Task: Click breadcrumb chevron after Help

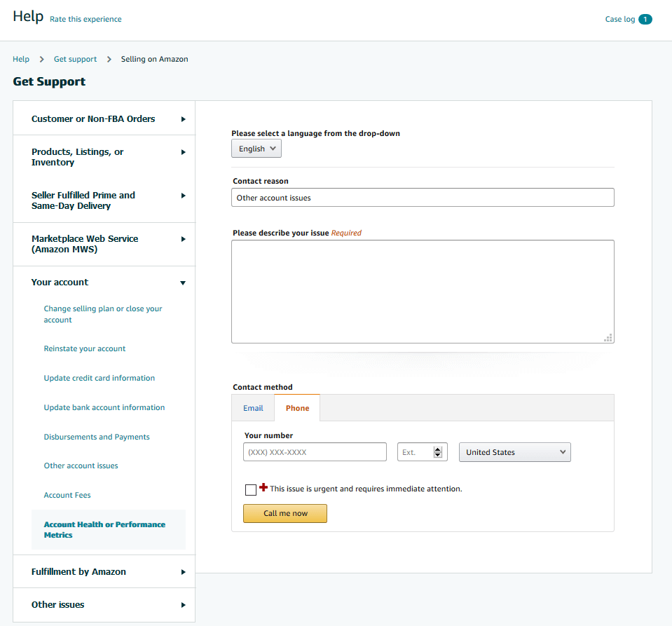Action: (41, 59)
